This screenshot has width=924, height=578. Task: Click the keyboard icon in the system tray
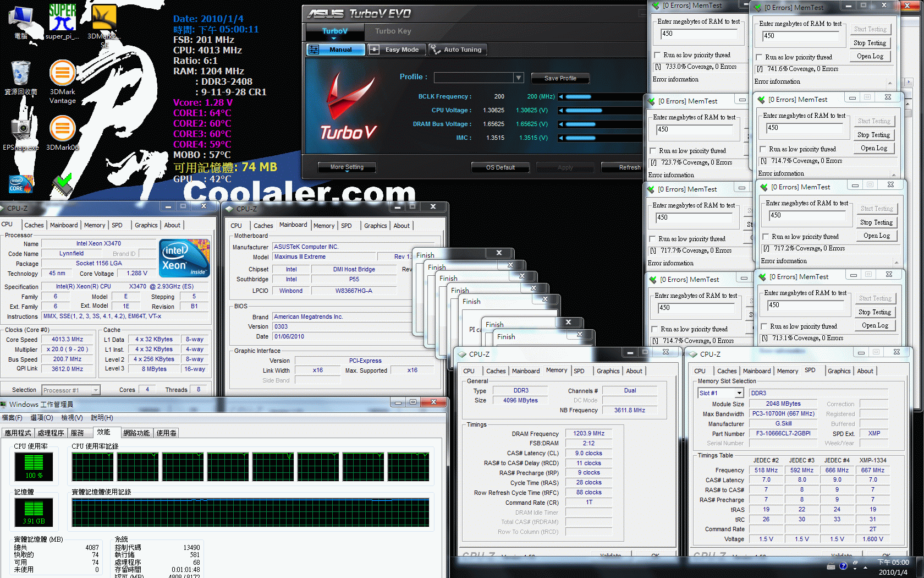(x=831, y=566)
